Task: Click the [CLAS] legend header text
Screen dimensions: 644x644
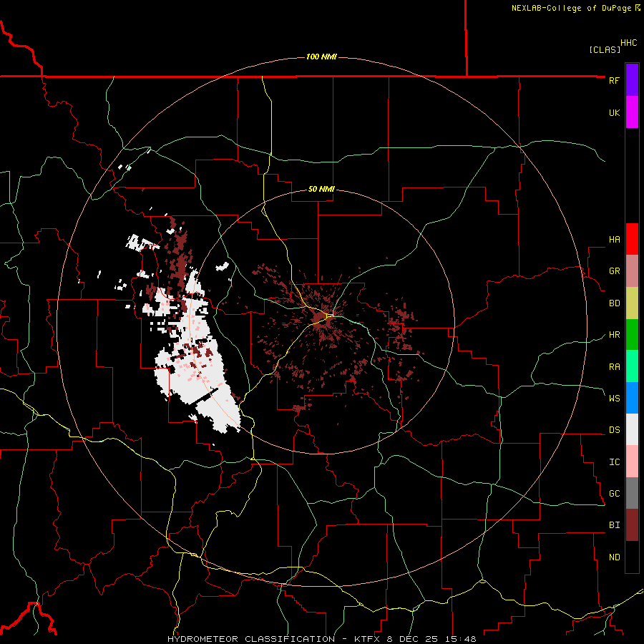Action: click(605, 49)
